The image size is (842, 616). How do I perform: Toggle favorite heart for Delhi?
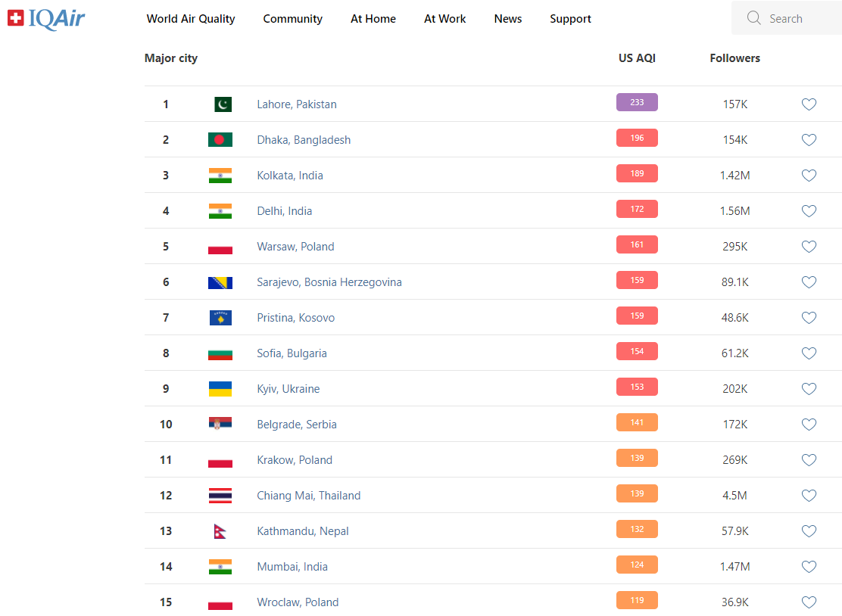coord(809,211)
